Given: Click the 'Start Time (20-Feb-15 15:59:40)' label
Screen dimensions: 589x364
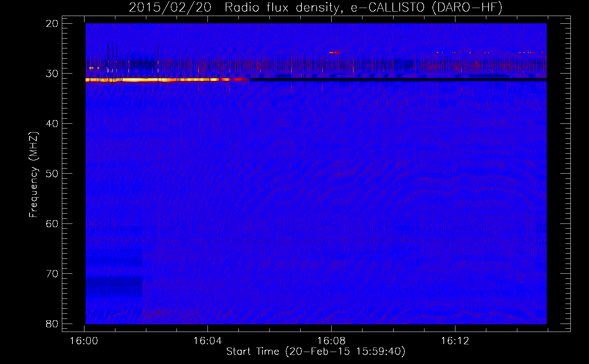Looking at the screenshot, I should click(316, 352).
